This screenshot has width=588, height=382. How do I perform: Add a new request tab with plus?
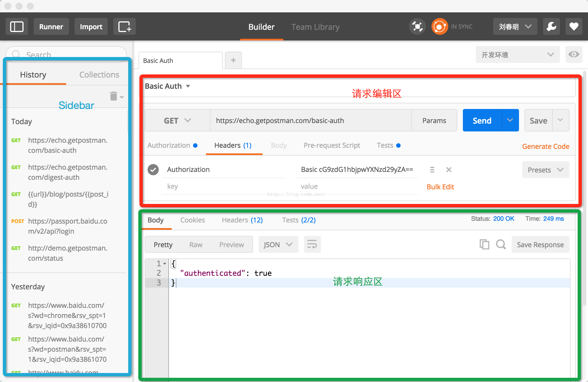[x=233, y=60]
